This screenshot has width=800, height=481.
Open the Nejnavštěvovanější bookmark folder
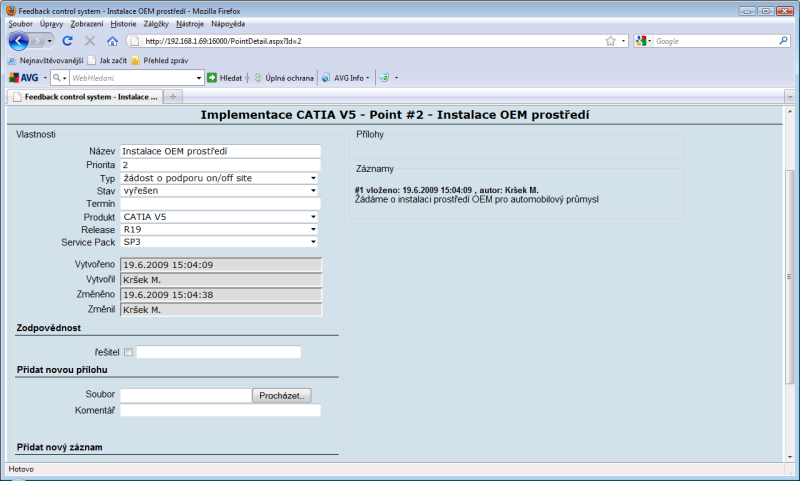point(46,61)
